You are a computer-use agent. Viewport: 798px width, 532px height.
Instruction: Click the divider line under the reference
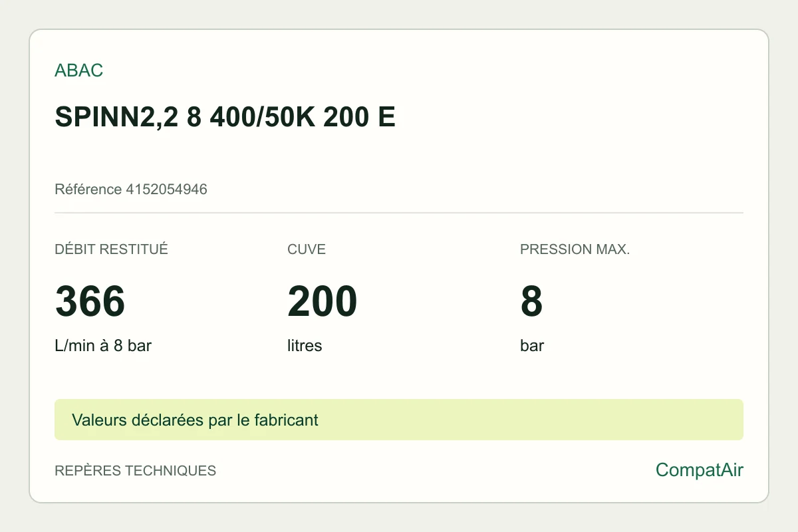[399, 213]
